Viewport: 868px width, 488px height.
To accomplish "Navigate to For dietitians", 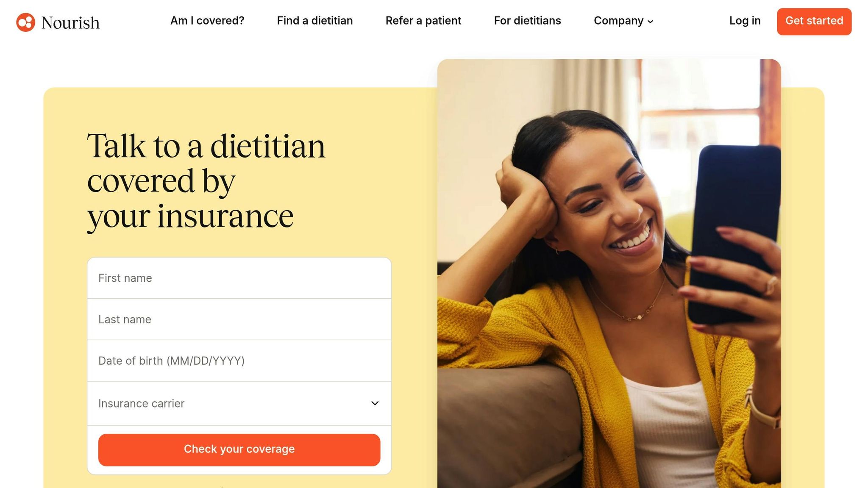I will [x=527, y=21].
